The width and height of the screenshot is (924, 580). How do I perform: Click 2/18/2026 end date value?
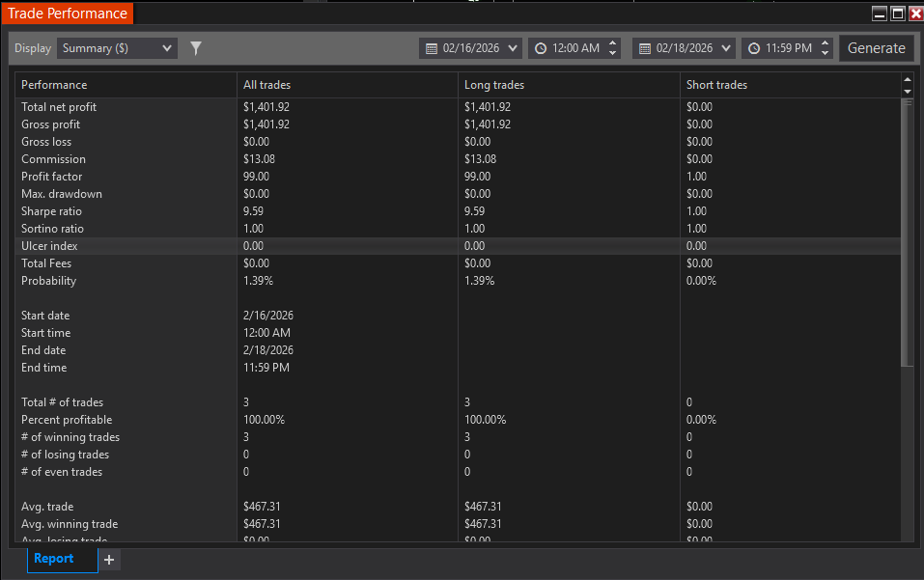268,350
